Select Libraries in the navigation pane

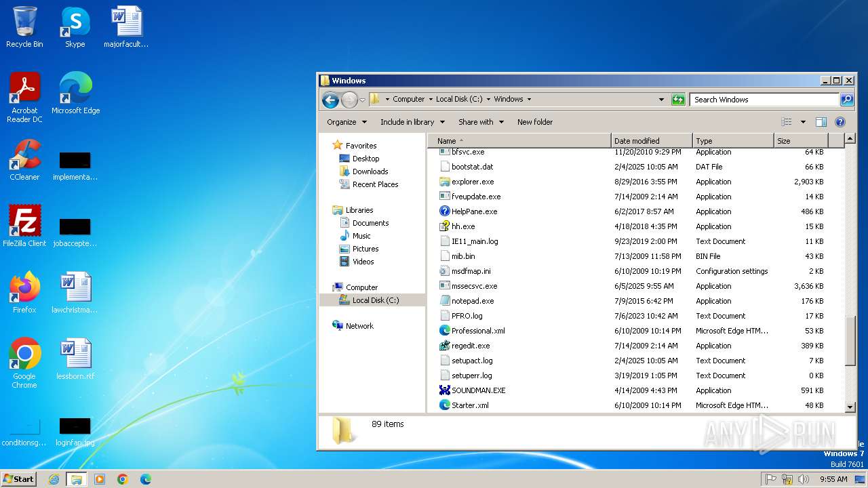point(359,210)
